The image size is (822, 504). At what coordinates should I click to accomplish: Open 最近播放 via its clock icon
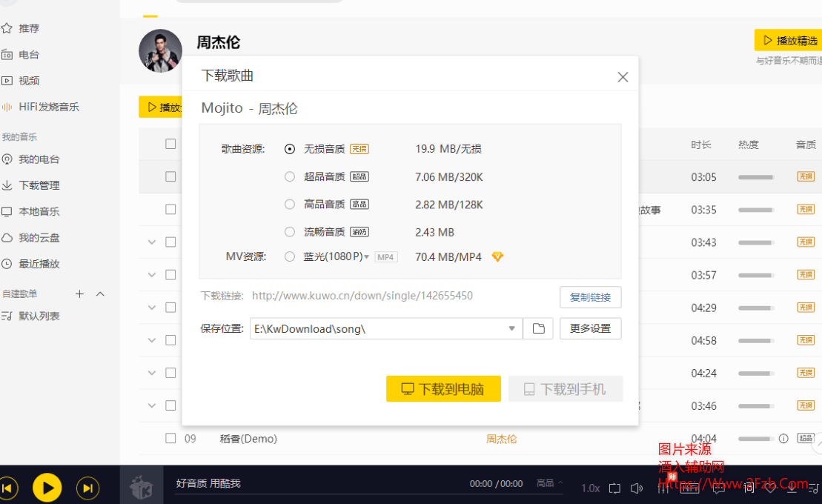tap(7, 264)
